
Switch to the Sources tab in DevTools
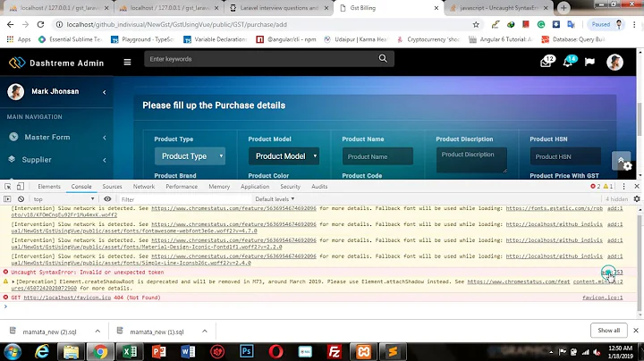pos(112,187)
